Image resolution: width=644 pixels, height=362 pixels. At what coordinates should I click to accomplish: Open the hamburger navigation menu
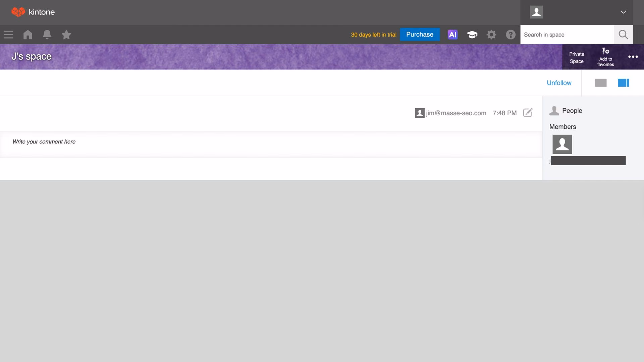tap(8, 35)
